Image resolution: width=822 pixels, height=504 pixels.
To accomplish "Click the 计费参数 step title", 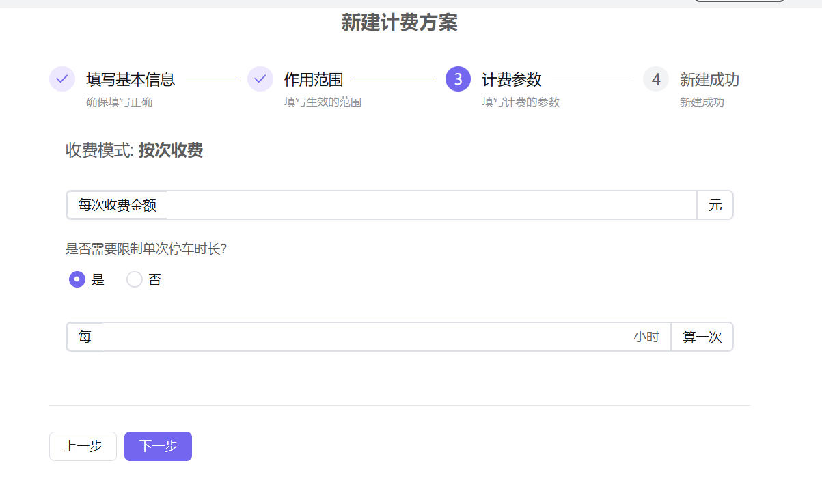I will pos(512,79).
